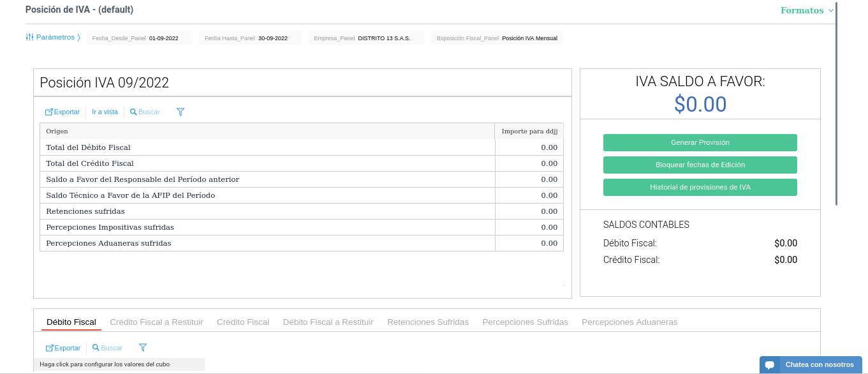The image size is (868, 374).
Task: Click the vertical page scrollbar
Action: point(836,102)
